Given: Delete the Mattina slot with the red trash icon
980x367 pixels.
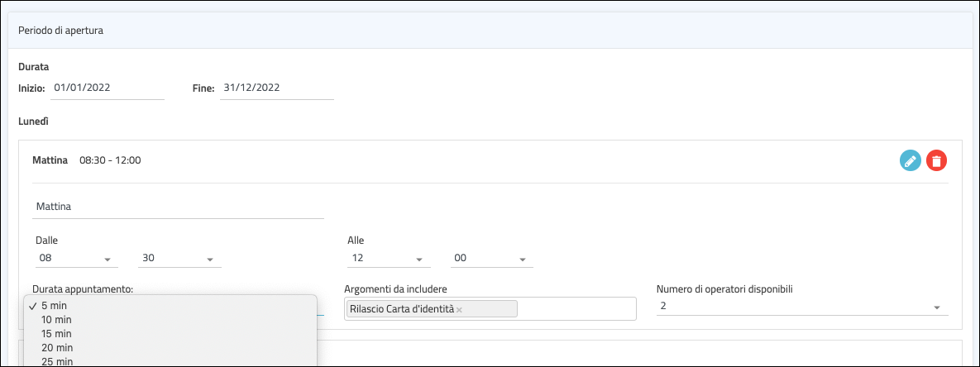Looking at the screenshot, I should point(936,160).
